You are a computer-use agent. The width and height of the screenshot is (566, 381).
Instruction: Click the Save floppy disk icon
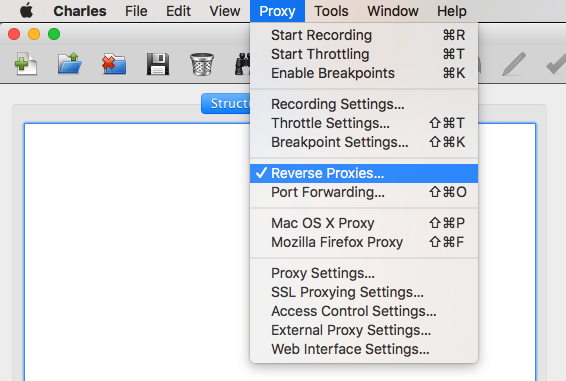point(158,64)
